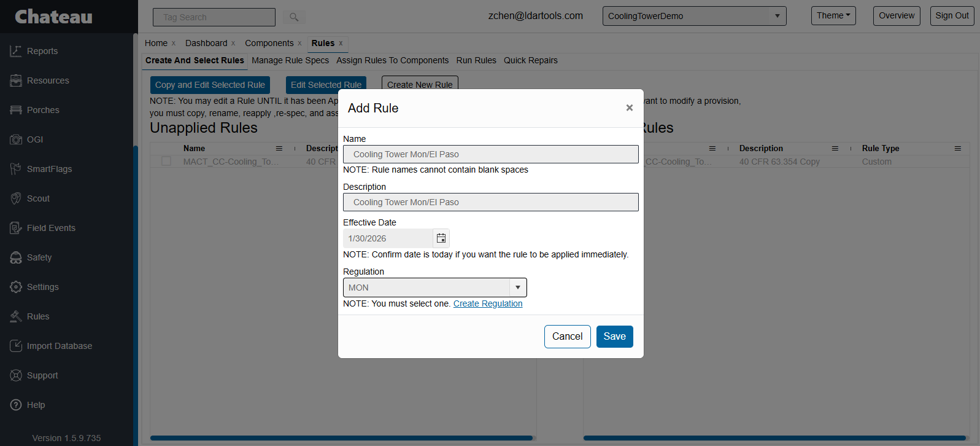This screenshot has height=446, width=980.
Task: Save the new rule
Action: point(614,336)
